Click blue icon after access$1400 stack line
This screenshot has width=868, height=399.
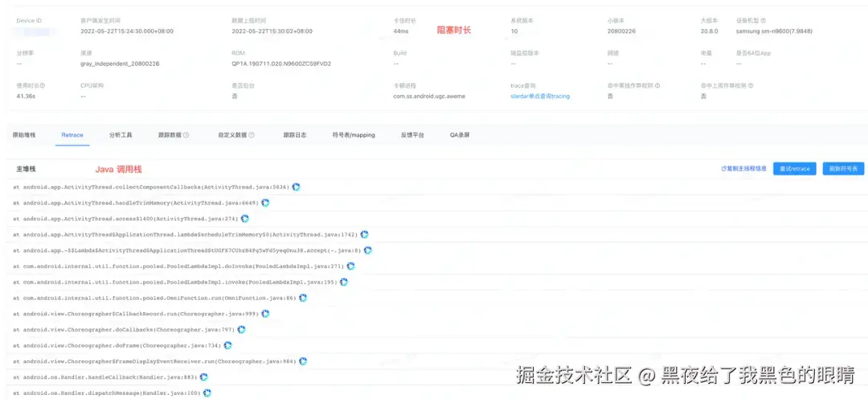click(x=244, y=219)
